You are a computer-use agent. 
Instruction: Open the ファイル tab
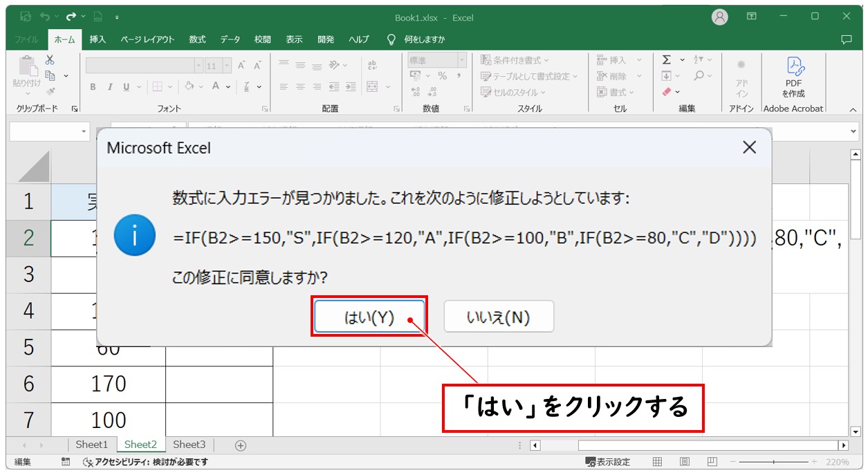[26, 39]
